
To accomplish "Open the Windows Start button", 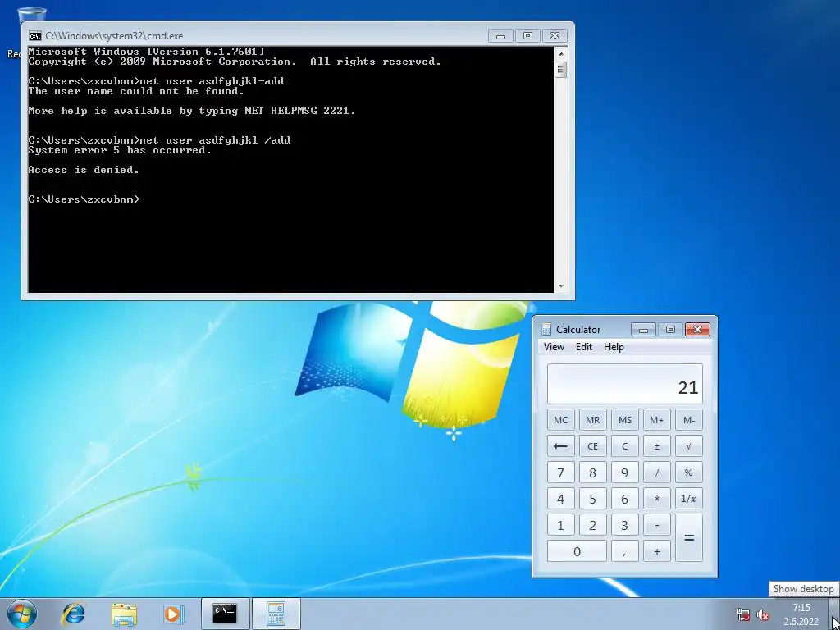I will click(x=21, y=614).
